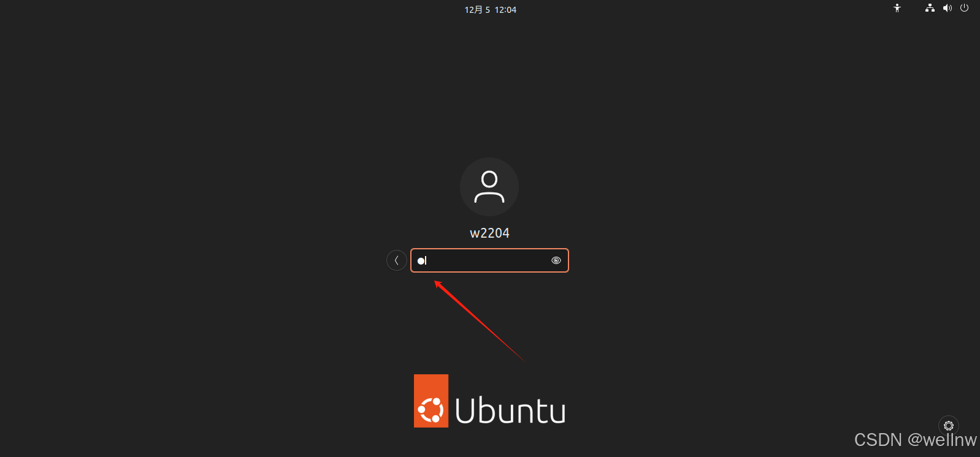Click the Ubuntu logo at the bottom

489,401
